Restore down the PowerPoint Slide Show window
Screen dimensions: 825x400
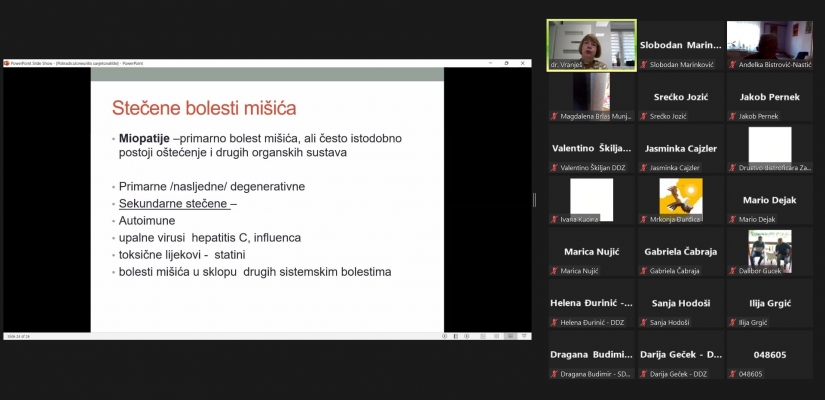[x=507, y=63]
